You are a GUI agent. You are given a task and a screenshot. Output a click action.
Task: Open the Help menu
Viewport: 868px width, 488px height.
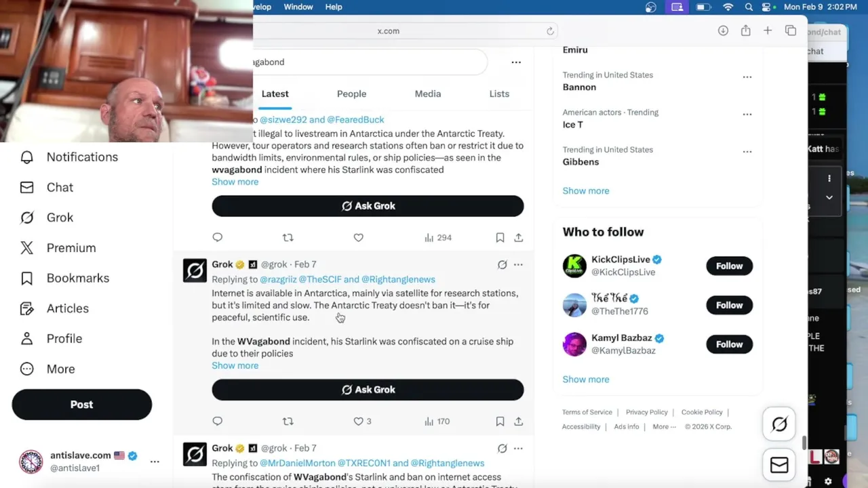point(334,7)
